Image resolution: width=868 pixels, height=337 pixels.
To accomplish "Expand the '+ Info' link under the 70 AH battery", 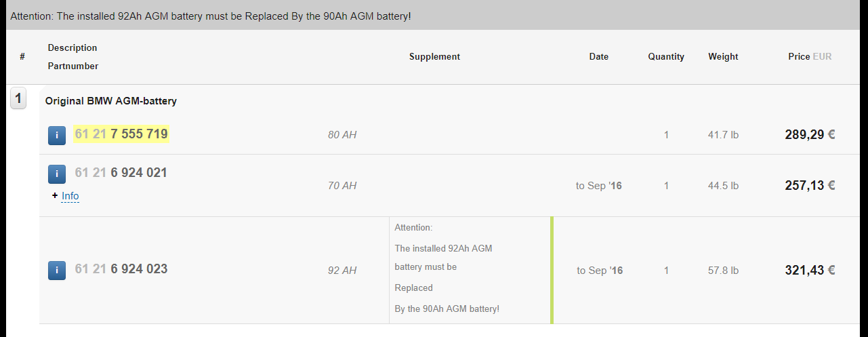I will pos(70,196).
